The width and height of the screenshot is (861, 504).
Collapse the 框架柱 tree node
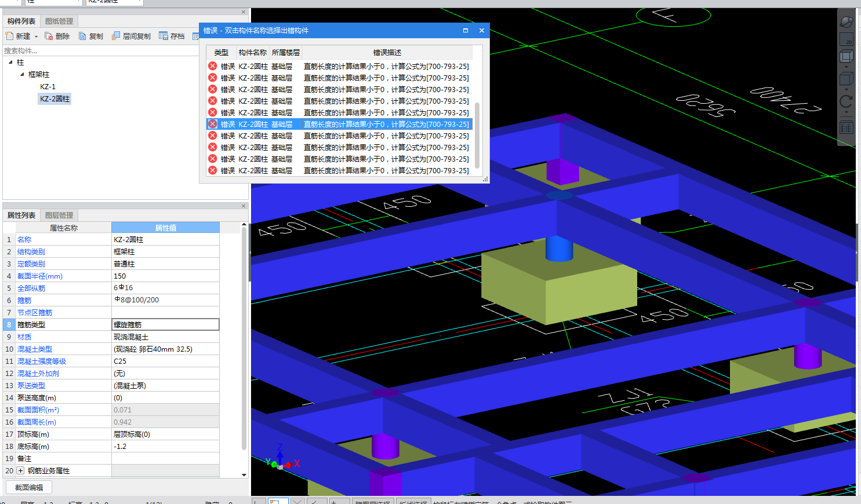[22, 74]
